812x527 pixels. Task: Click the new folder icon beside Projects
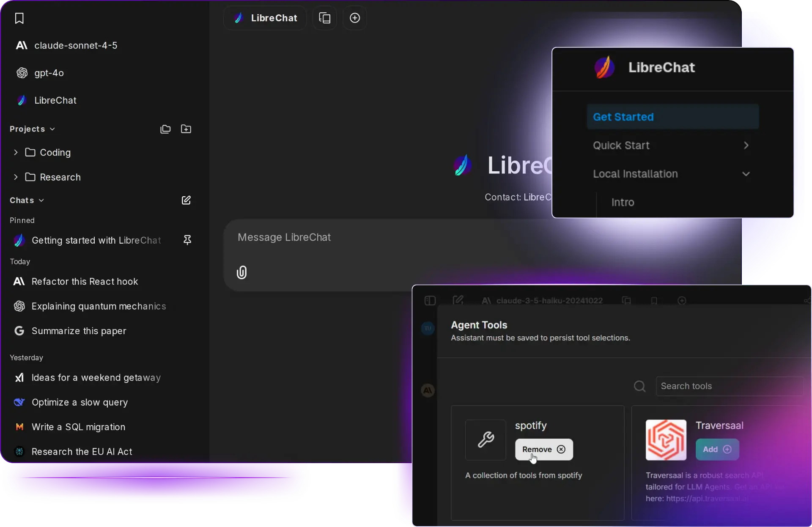pos(186,129)
